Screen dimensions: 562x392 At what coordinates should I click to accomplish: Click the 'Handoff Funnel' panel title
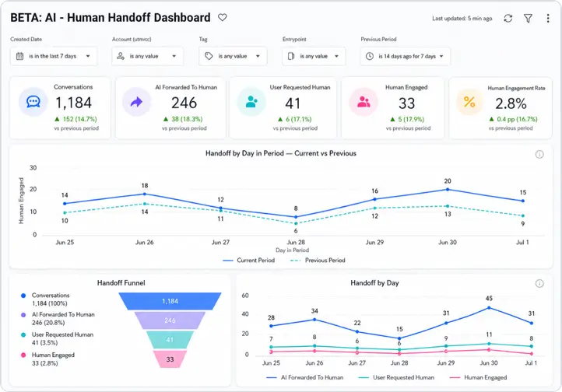(x=121, y=283)
